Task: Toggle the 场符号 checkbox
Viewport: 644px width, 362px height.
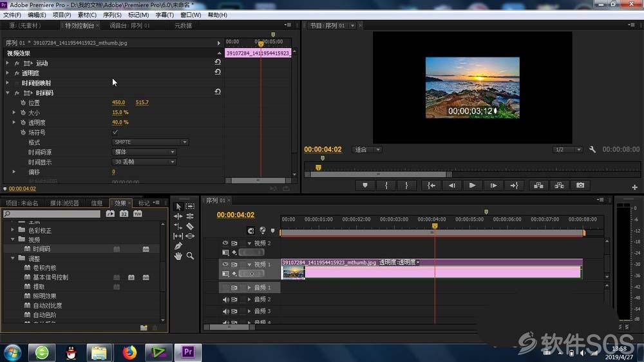Action: (x=115, y=132)
